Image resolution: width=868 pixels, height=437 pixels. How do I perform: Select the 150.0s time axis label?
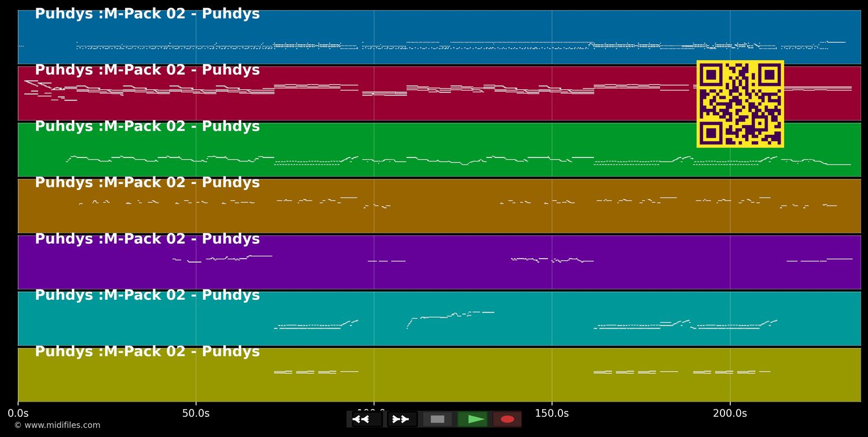[551, 413]
